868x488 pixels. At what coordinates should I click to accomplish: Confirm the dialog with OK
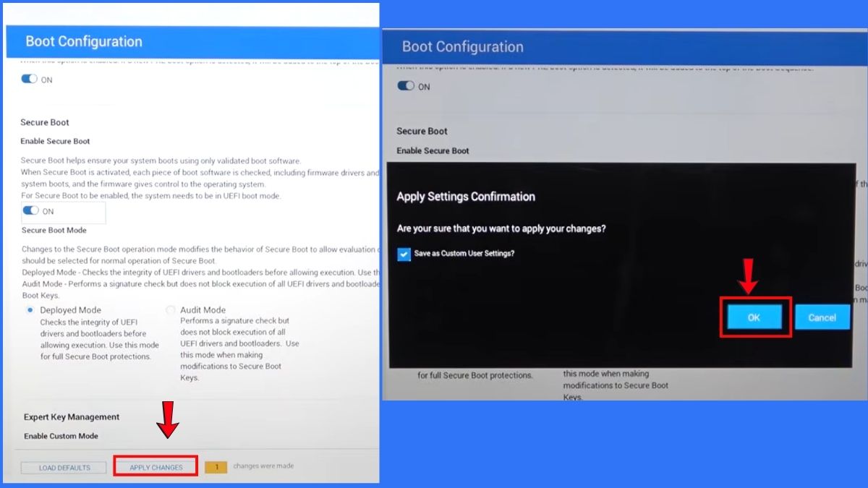tap(754, 317)
